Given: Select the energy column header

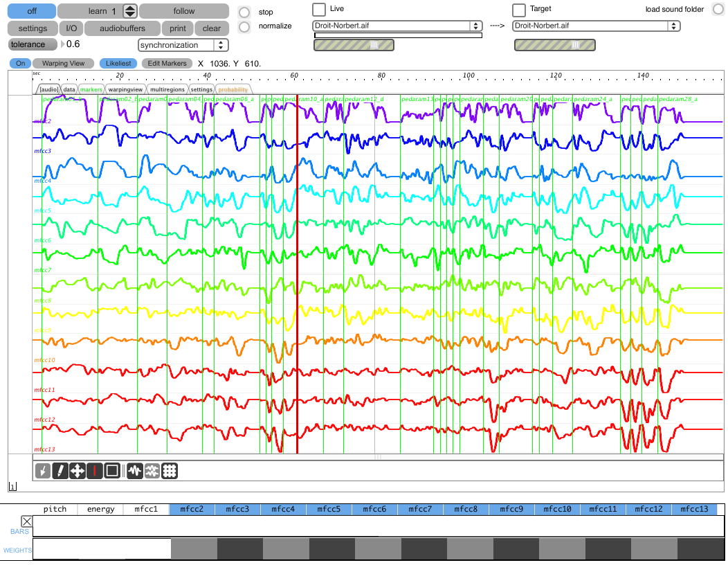Looking at the screenshot, I should (x=100, y=509).
